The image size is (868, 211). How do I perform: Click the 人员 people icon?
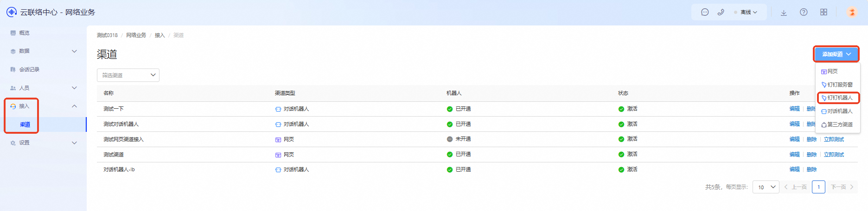pyautogui.click(x=13, y=88)
